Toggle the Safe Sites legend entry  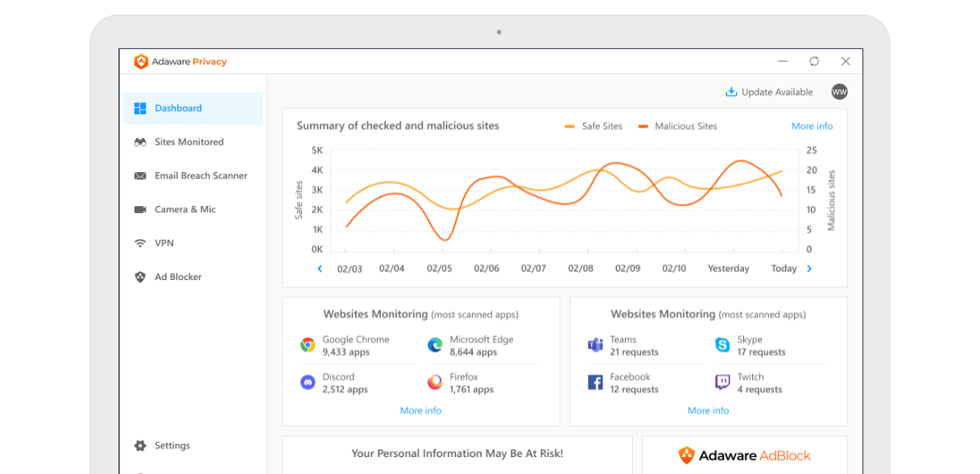click(594, 126)
